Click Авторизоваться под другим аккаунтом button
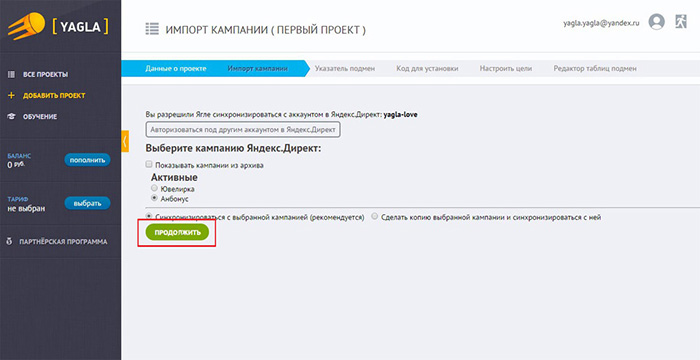This screenshot has height=360, width=700. [243, 130]
